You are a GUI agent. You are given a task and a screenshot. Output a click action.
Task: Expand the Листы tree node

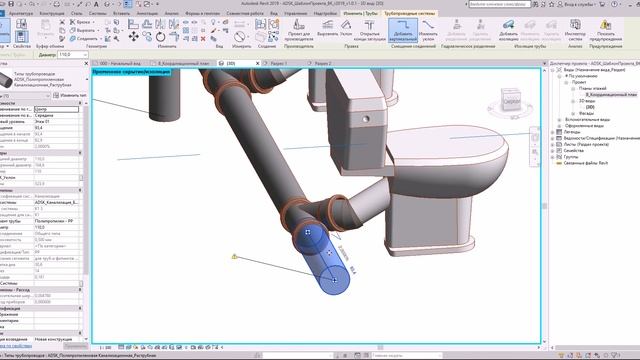click(x=553, y=144)
